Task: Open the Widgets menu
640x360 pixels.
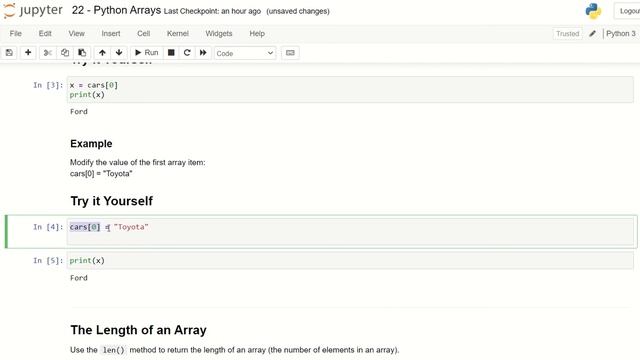Action: pyautogui.click(x=219, y=33)
